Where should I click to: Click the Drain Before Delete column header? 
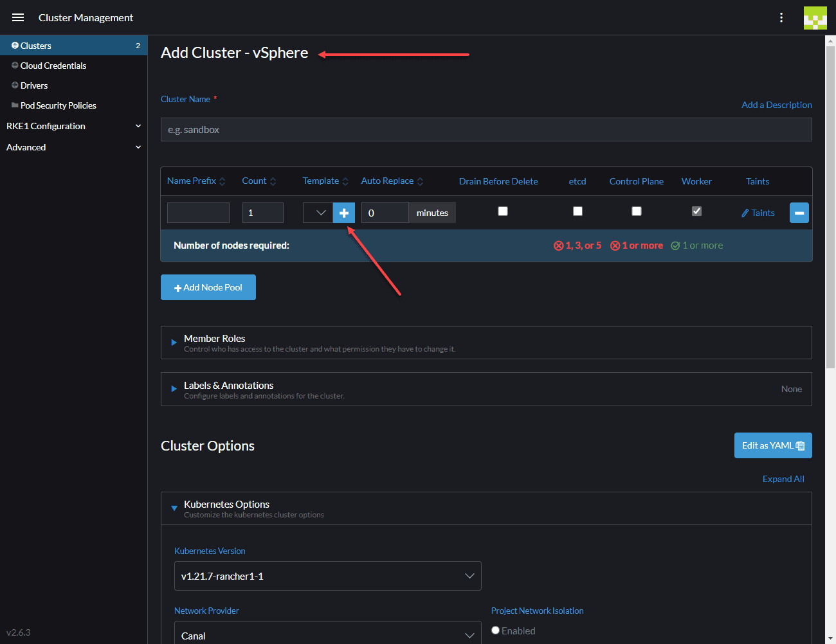tap(498, 181)
